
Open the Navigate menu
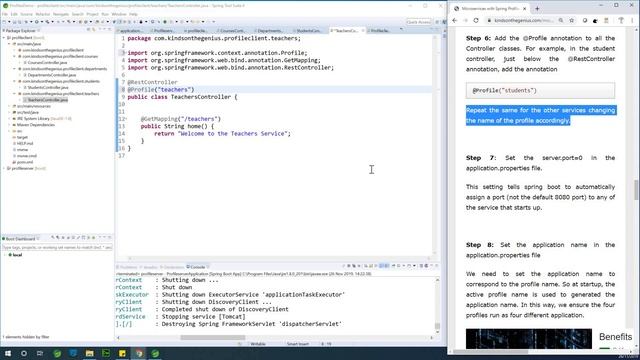61,14
